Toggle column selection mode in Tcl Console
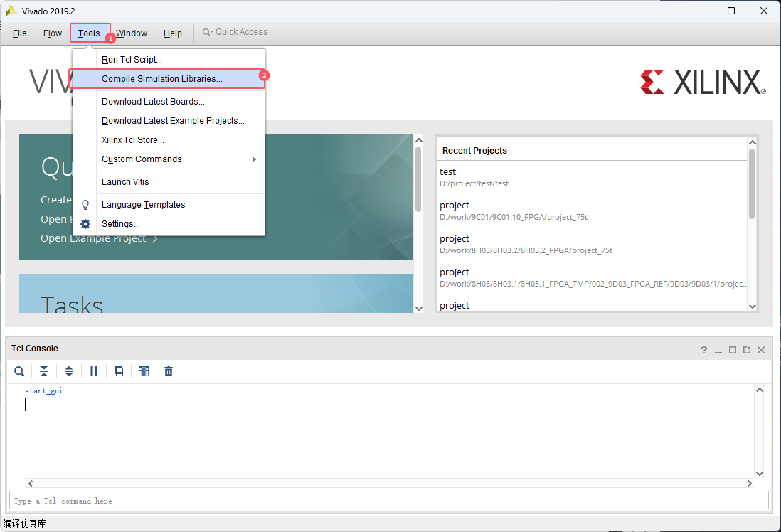This screenshot has height=532, width=781. (x=144, y=371)
